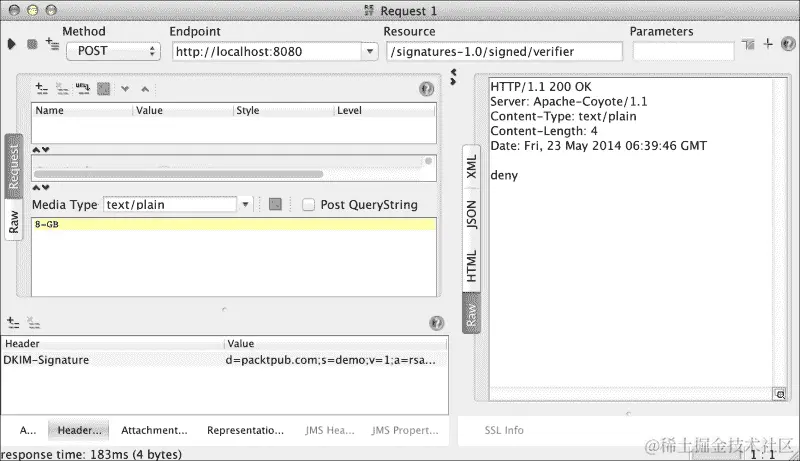Open the Method POST dropdown
Viewport: 800px width, 461px height.
coord(113,52)
